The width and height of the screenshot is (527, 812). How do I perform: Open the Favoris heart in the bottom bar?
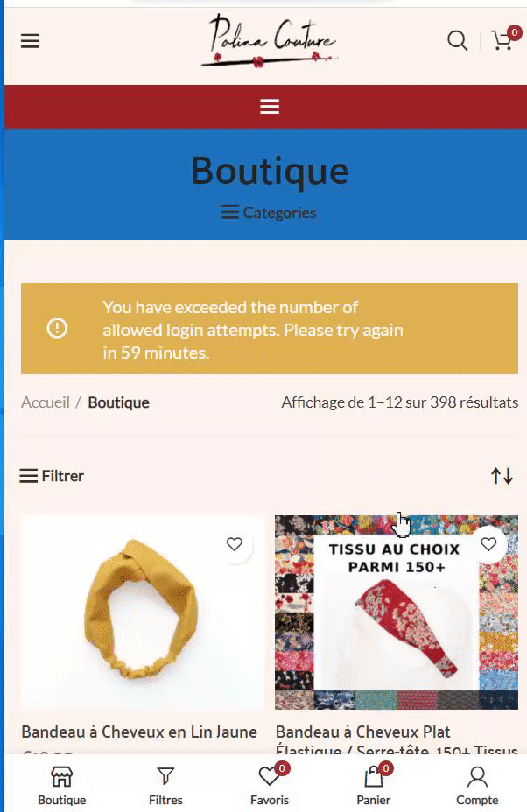[270, 786]
